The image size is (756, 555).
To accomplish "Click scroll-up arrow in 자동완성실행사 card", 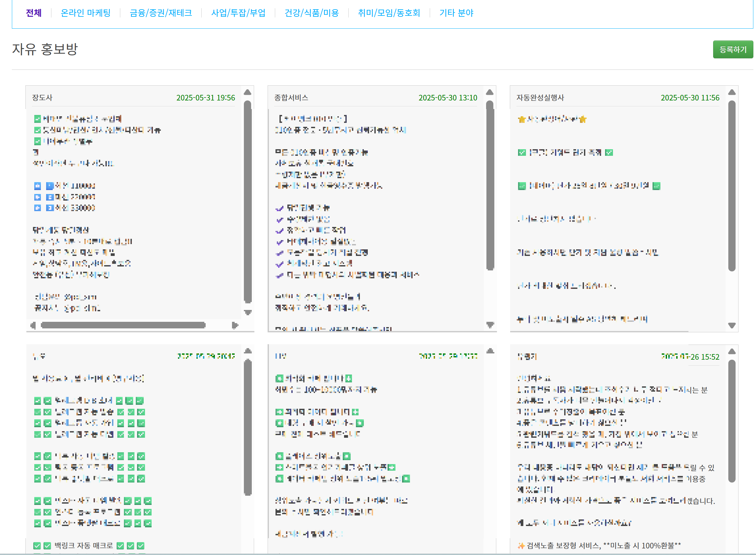I will click(732, 92).
